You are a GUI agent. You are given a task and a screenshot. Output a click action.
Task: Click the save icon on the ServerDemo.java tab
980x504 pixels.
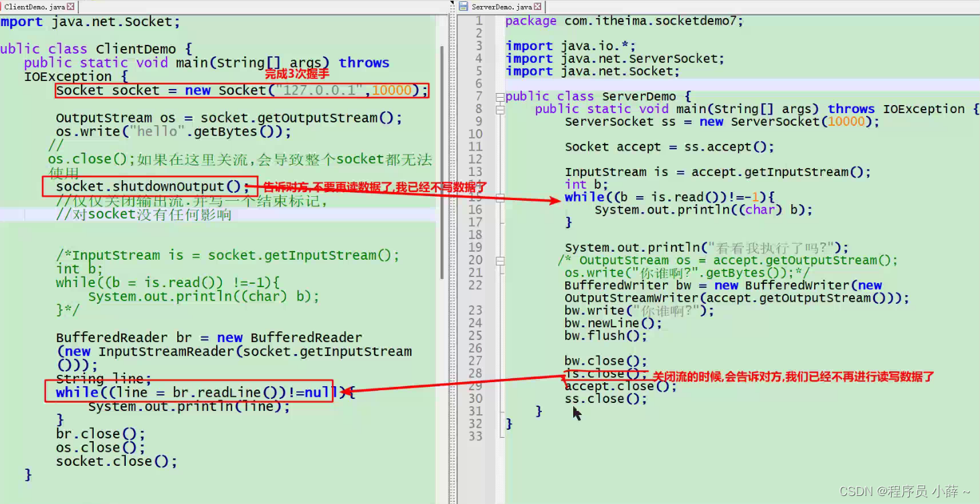tap(463, 6)
